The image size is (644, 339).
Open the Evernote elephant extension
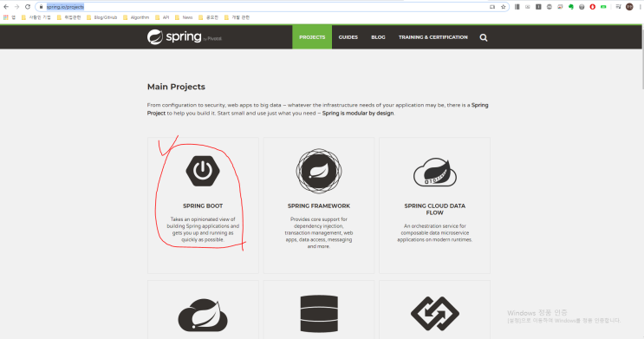click(571, 7)
